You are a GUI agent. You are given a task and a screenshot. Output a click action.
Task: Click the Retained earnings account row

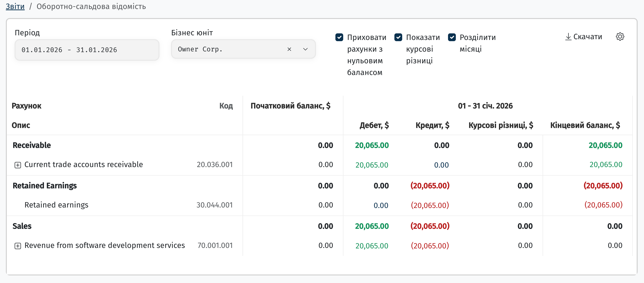319,205
